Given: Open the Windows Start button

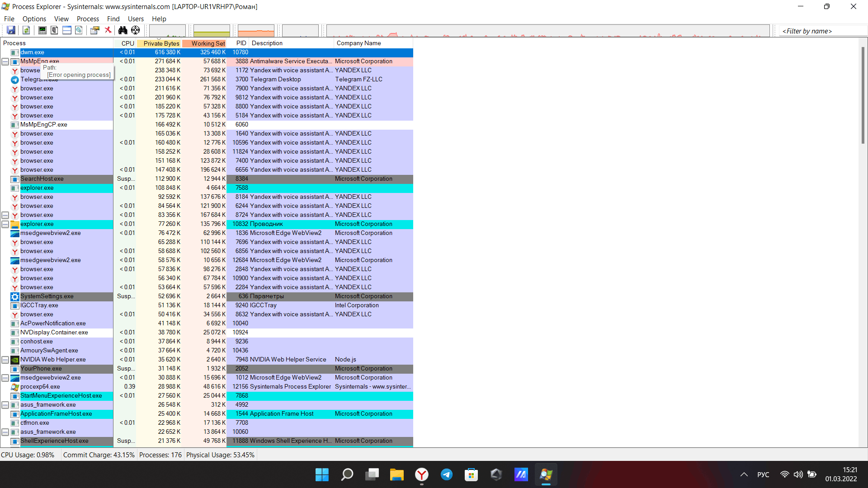Looking at the screenshot, I should coord(322,474).
